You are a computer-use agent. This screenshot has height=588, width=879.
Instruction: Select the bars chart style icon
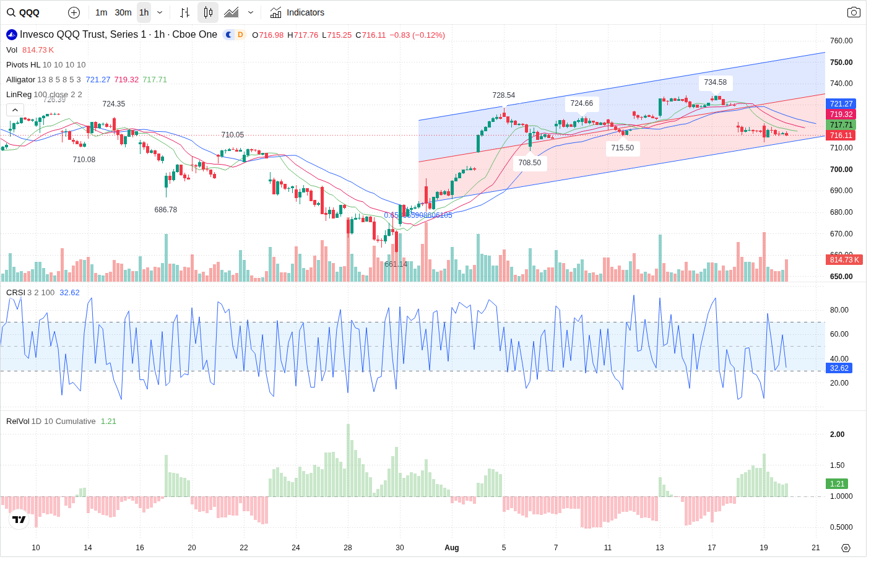click(x=184, y=12)
